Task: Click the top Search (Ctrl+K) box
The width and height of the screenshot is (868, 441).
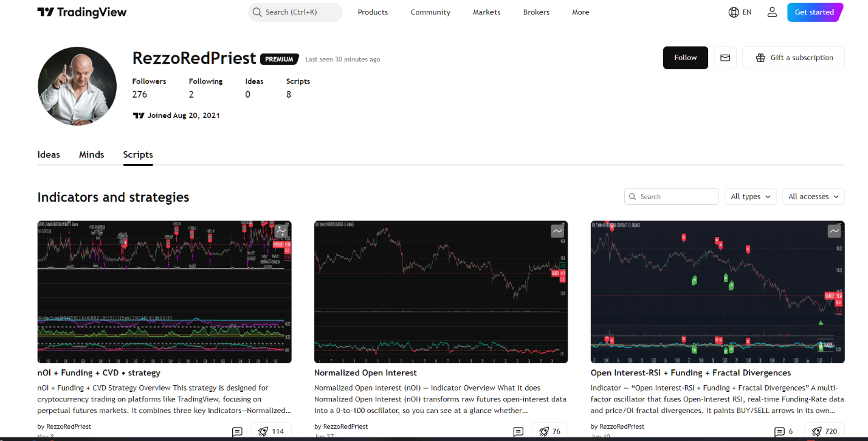Action: tap(295, 12)
